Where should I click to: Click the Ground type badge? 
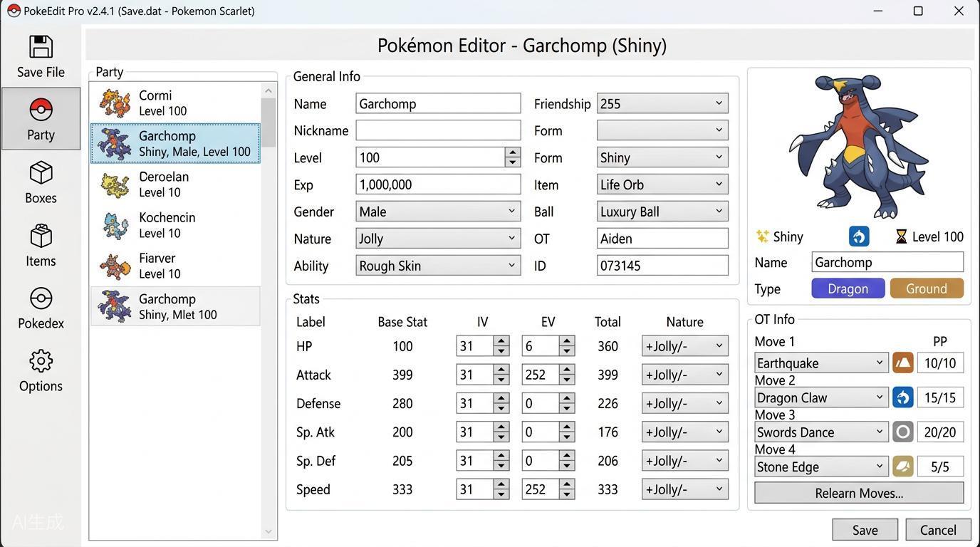pyautogui.click(x=926, y=288)
